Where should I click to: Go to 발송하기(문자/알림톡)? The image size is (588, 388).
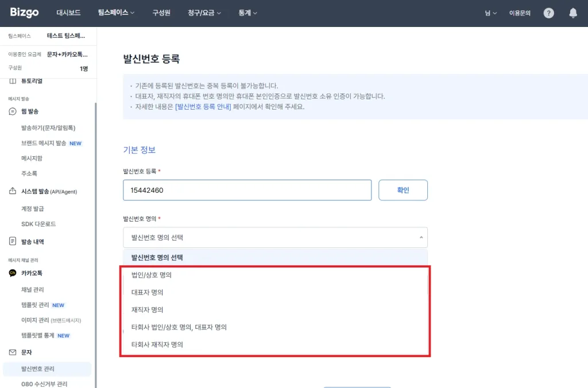[48, 128]
